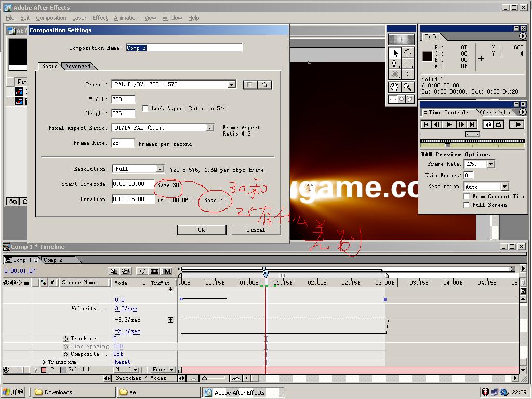
Task: Expand the Transform property group
Action: [44, 362]
